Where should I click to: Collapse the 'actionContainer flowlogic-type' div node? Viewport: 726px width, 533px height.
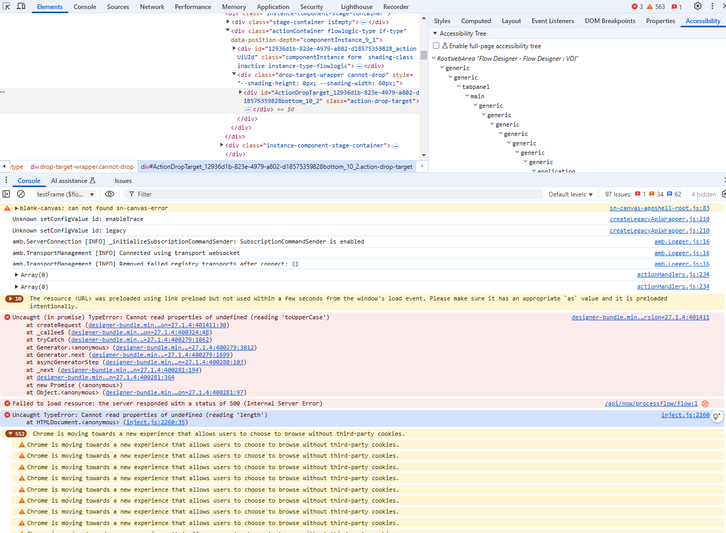(x=228, y=31)
